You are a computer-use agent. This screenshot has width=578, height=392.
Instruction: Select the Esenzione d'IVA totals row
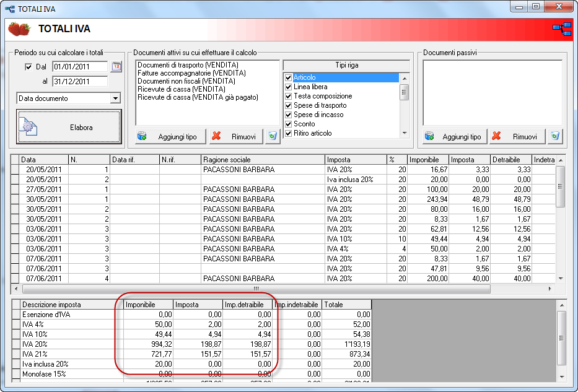[x=191, y=315]
